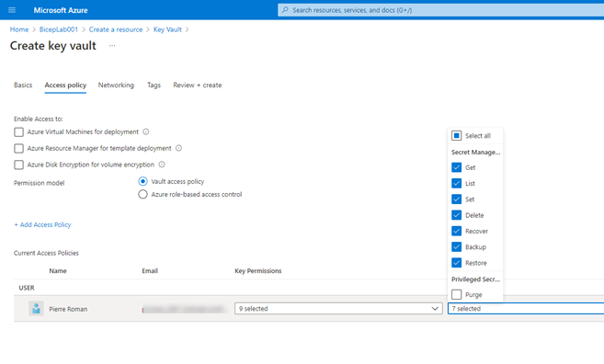604x364 pixels.
Task: Show info for Azure Virtual Machines deployment
Action: (146, 131)
